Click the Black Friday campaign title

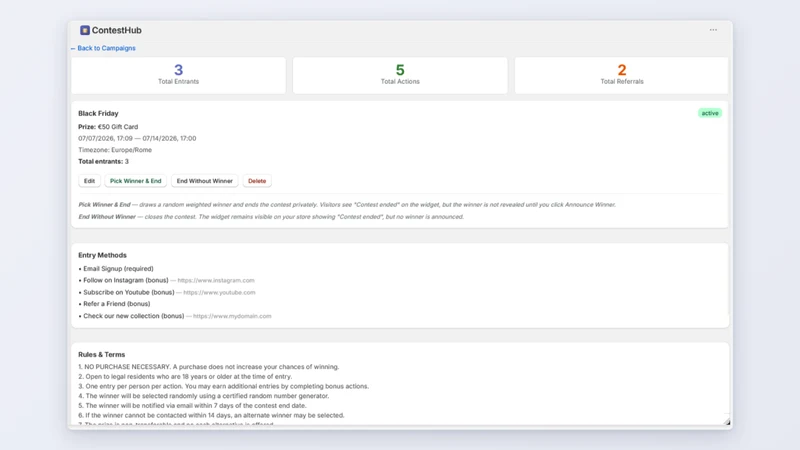click(98, 113)
